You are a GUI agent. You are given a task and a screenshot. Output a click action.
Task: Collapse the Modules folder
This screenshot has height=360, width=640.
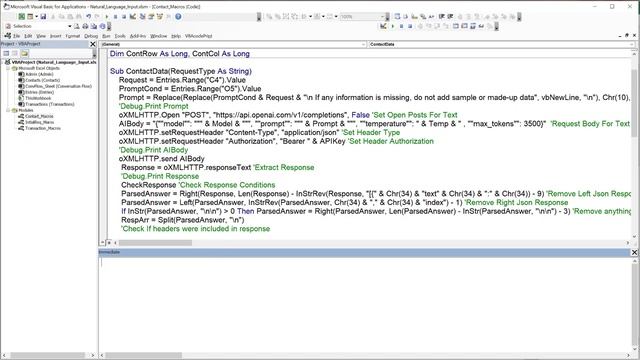(x=8, y=110)
